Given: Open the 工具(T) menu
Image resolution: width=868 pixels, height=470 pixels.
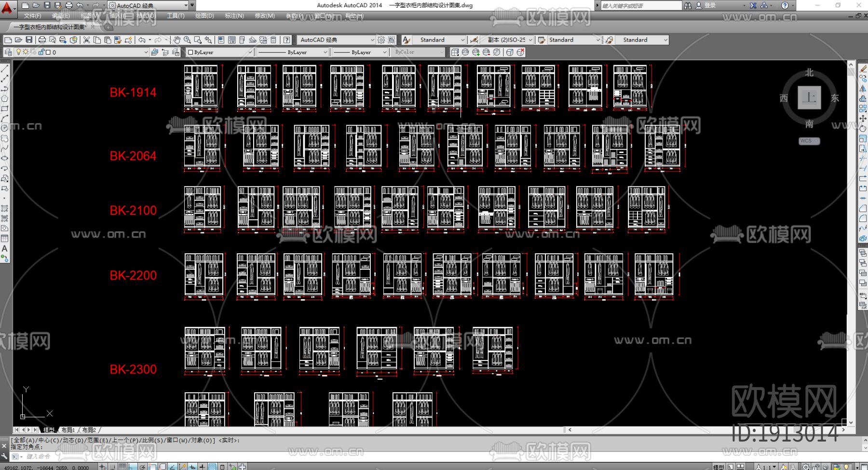Looking at the screenshot, I should tap(176, 16).
